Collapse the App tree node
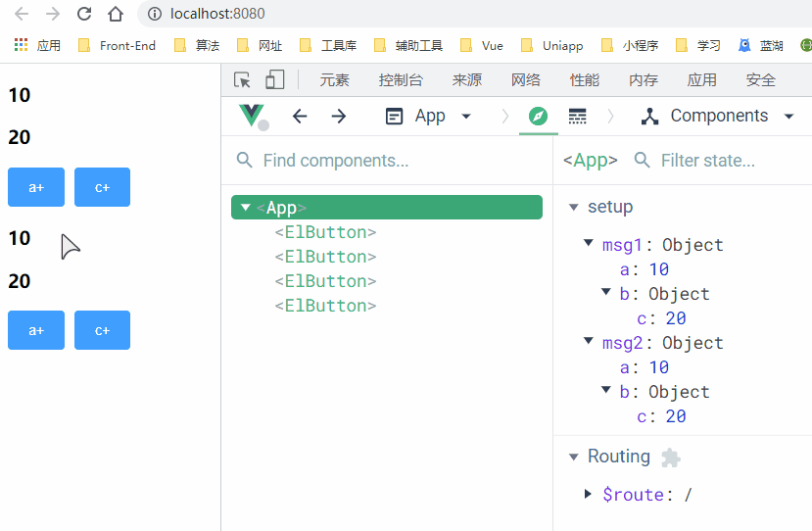This screenshot has height=531, width=812. (246, 208)
